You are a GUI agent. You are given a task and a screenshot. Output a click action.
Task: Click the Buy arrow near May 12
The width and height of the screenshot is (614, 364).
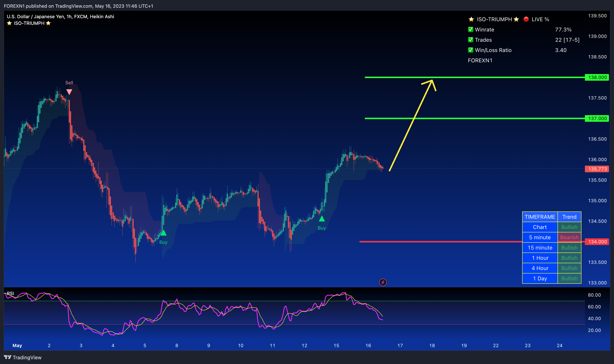coord(322,218)
